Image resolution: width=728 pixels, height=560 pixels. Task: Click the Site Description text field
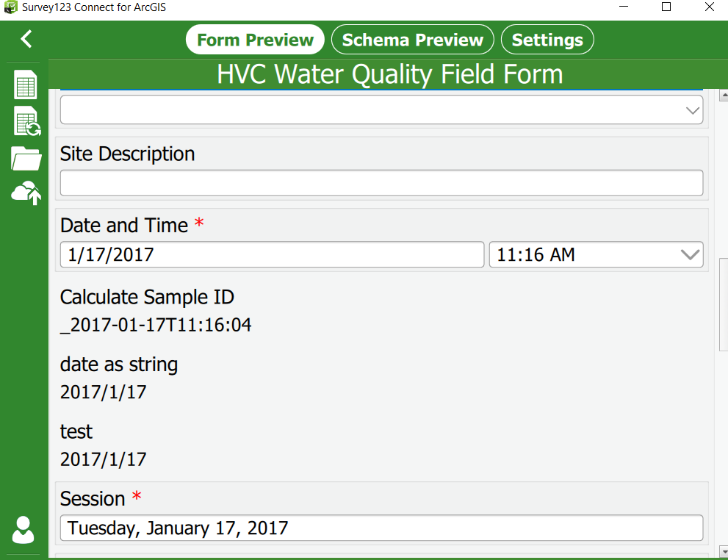(x=381, y=183)
